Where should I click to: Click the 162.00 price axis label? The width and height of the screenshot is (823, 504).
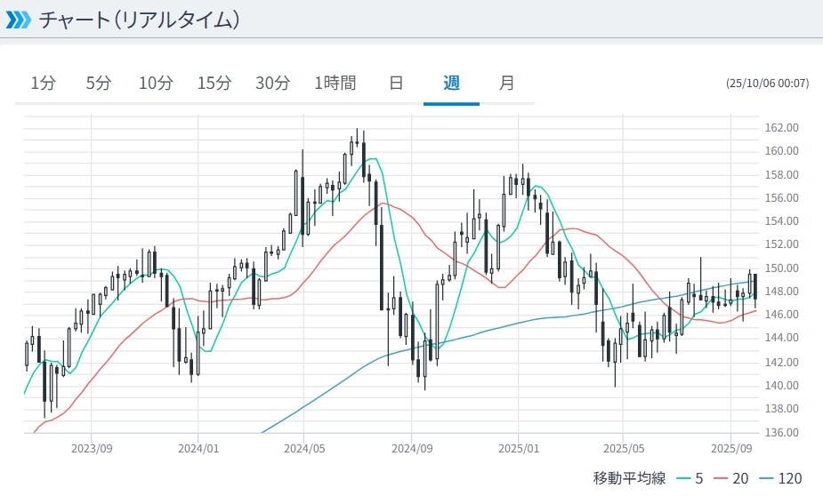pyautogui.click(x=782, y=128)
